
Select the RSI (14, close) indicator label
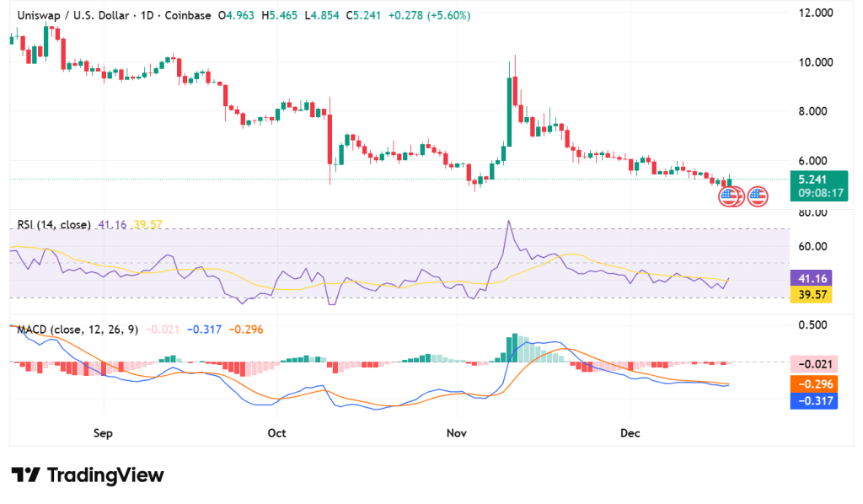[x=54, y=225]
